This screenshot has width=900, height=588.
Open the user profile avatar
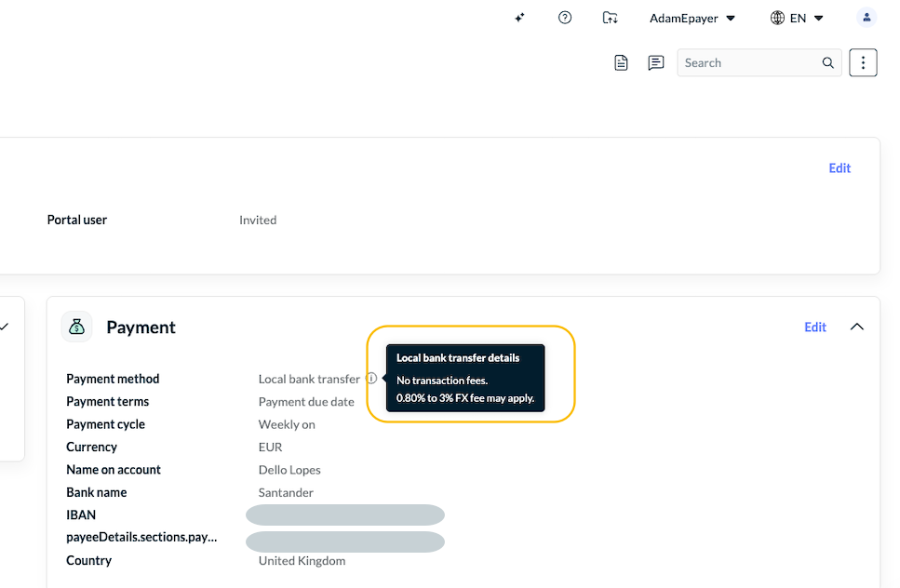866,18
